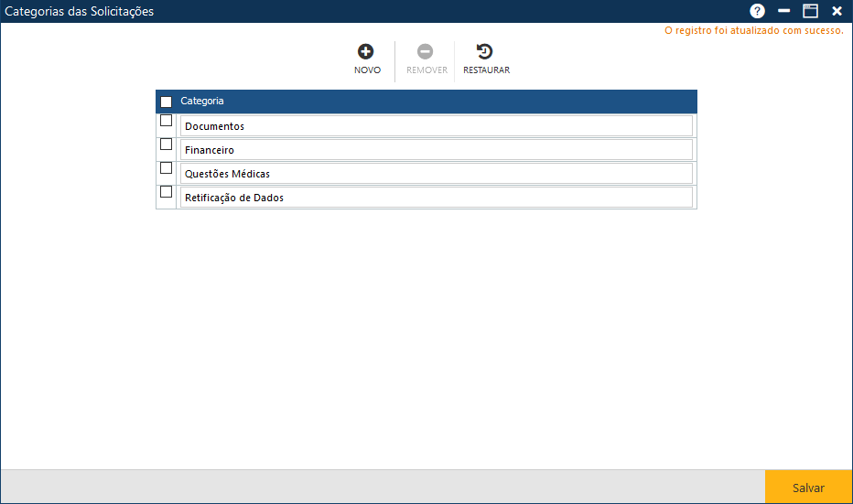Click the NOVO plus icon

(x=366, y=52)
